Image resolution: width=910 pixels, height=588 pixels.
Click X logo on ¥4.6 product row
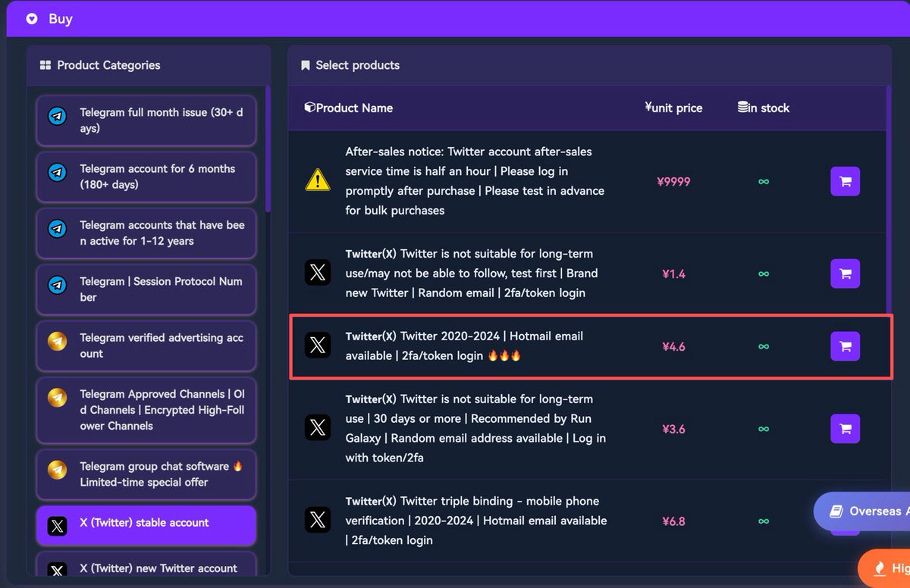[x=318, y=346]
